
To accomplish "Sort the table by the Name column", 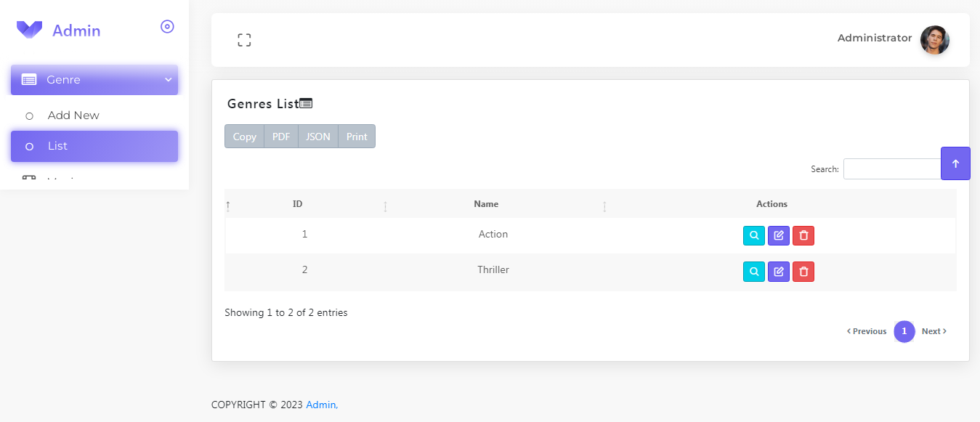I will coord(486,204).
